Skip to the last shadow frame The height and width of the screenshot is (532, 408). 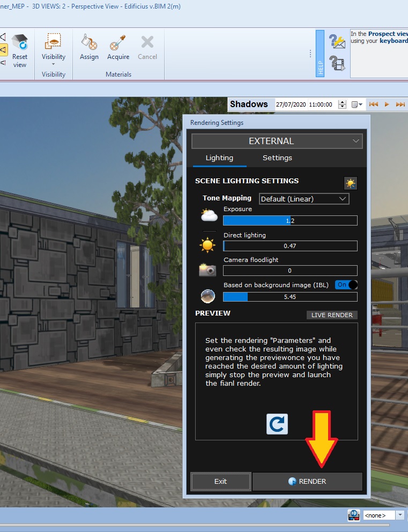pos(400,104)
